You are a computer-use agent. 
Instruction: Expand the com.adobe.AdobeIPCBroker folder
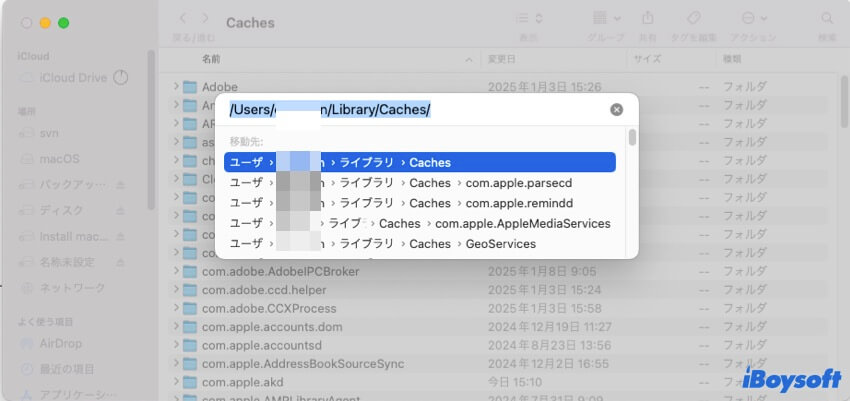[x=176, y=271]
